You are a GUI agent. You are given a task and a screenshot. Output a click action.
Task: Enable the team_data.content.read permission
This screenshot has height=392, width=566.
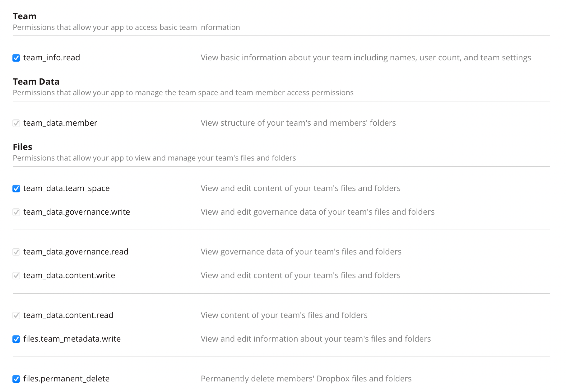[x=16, y=315]
